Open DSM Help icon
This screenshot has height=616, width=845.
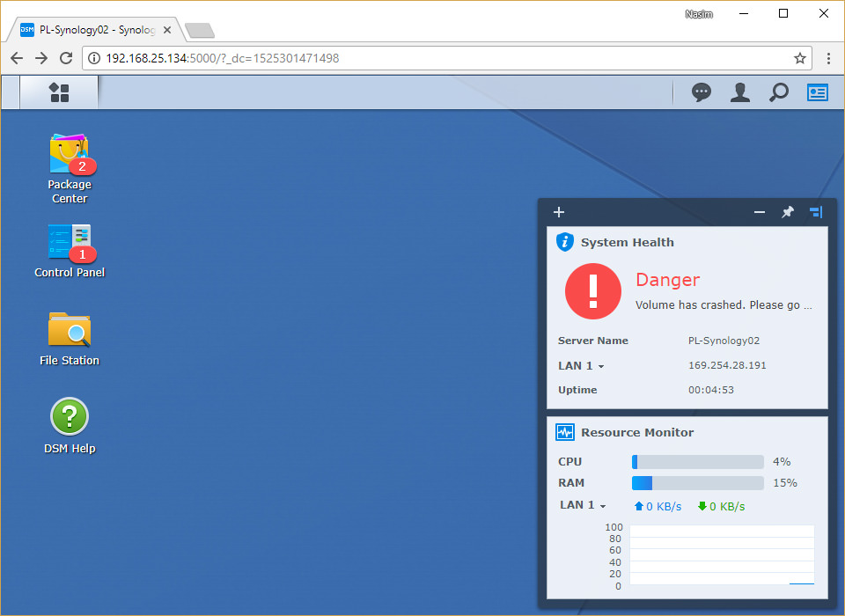point(70,426)
